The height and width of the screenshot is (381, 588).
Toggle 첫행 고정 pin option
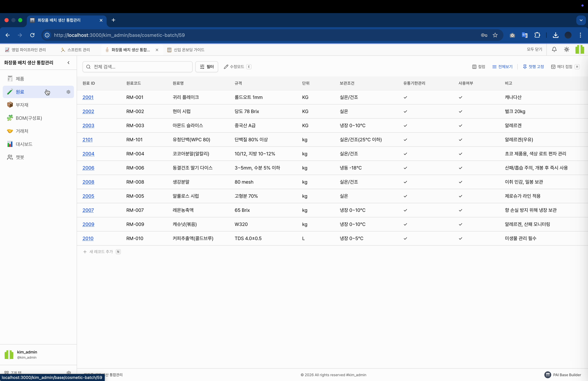(533, 67)
